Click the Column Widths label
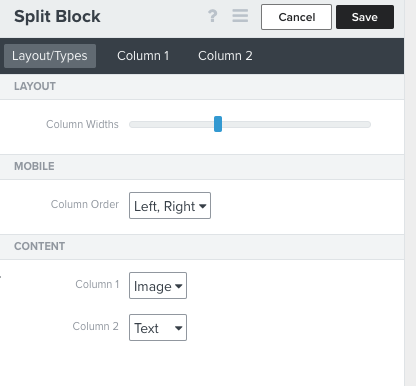 click(82, 124)
